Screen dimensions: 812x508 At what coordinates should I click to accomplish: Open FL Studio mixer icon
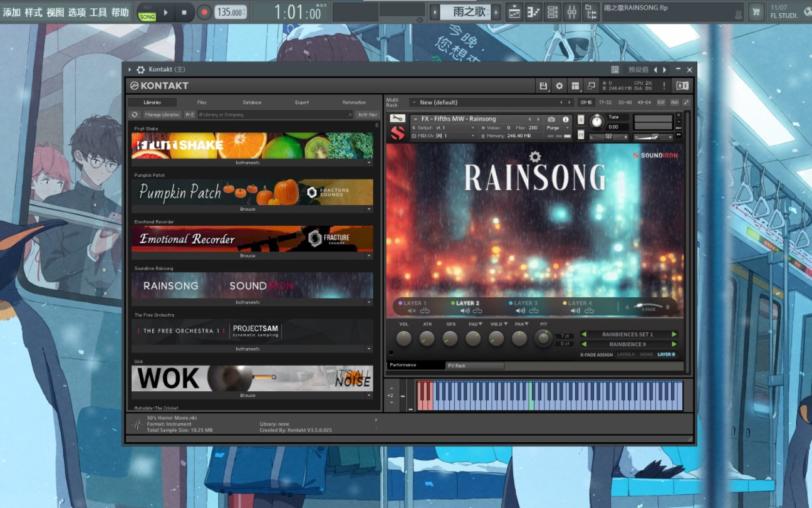point(571,11)
